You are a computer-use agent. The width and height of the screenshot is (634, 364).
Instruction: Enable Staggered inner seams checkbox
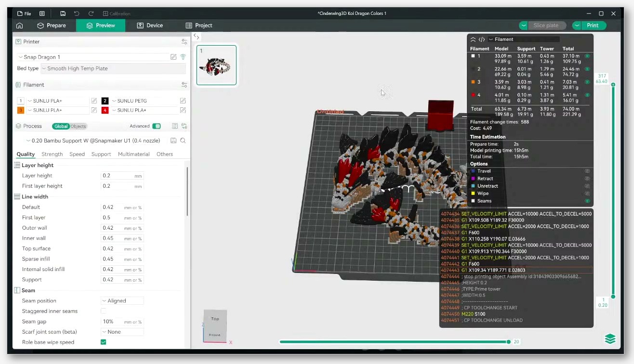(x=103, y=311)
